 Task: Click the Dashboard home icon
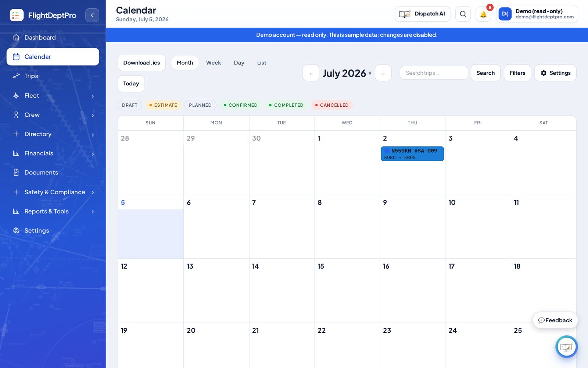[16, 38]
